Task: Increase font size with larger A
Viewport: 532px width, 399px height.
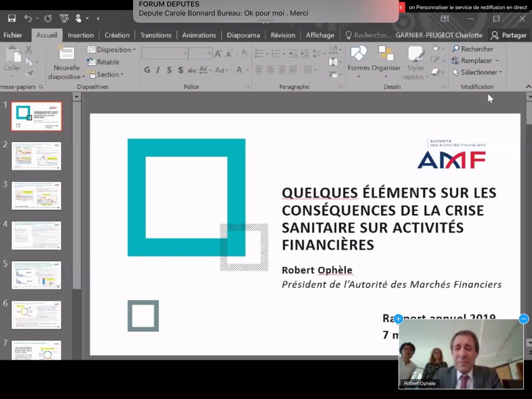Action: (x=218, y=53)
